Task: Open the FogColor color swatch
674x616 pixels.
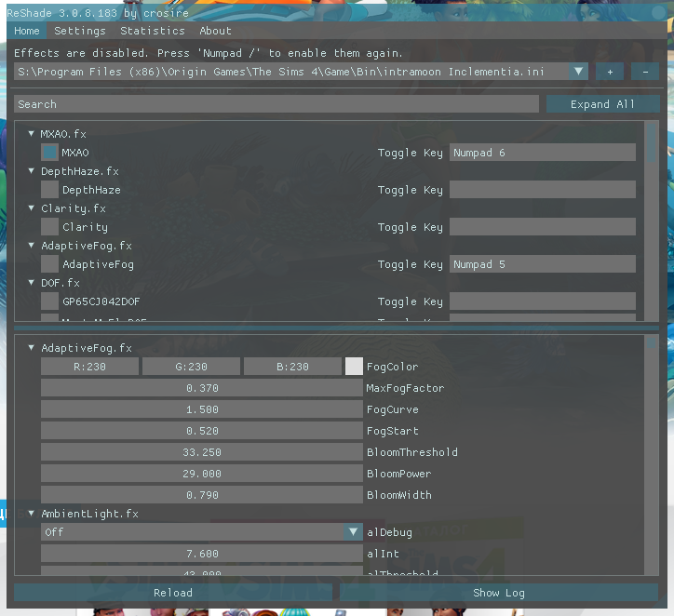Action: pyautogui.click(x=354, y=367)
